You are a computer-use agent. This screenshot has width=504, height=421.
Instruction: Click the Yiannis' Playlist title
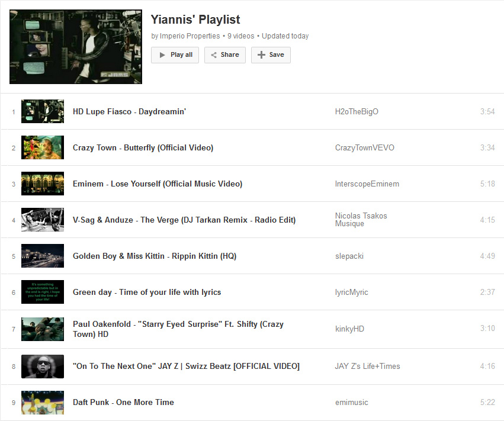195,20
